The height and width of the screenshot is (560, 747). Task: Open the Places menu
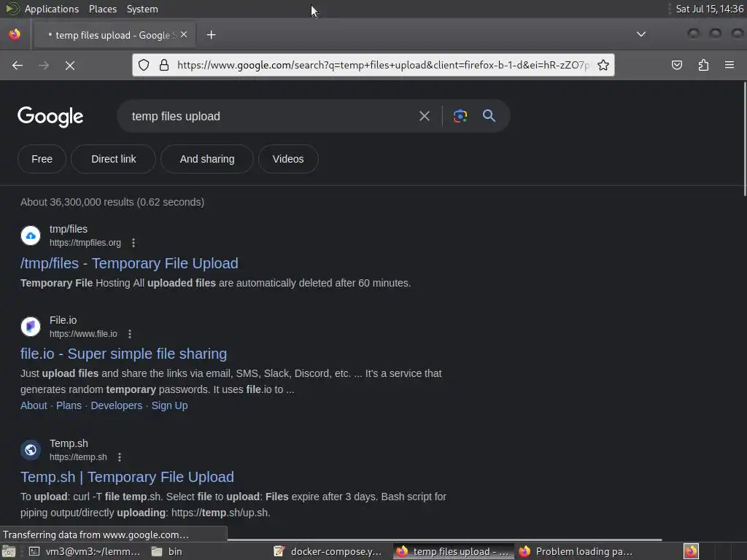[x=102, y=9]
